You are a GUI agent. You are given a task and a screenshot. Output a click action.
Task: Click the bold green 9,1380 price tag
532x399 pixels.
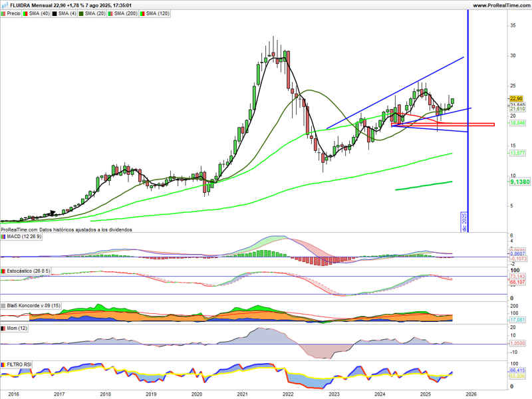point(520,182)
